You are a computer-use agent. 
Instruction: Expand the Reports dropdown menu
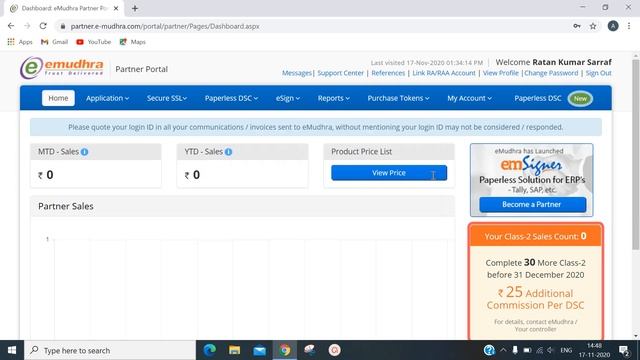[x=333, y=98]
